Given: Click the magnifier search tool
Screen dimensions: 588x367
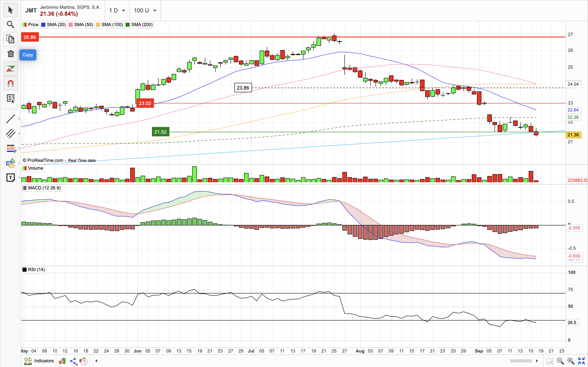Looking at the screenshot, I should [x=10, y=24].
